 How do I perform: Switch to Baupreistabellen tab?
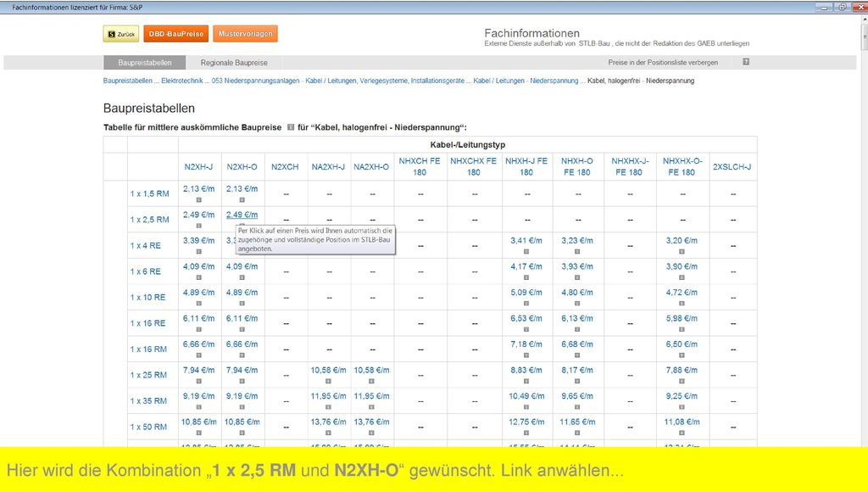144,63
